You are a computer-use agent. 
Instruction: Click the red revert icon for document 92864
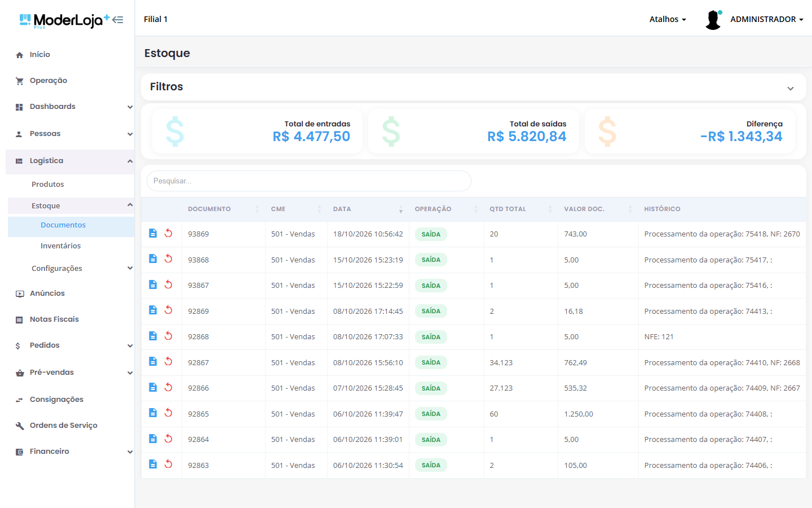[168, 439]
